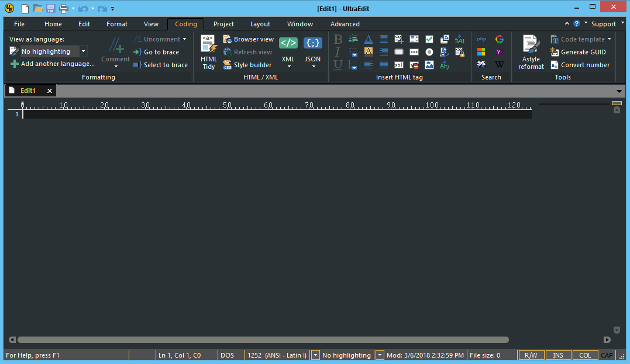This screenshot has width=630, height=364.
Task: Click Astyle reformat
Action: pyautogui.click(x=531, y=52)
